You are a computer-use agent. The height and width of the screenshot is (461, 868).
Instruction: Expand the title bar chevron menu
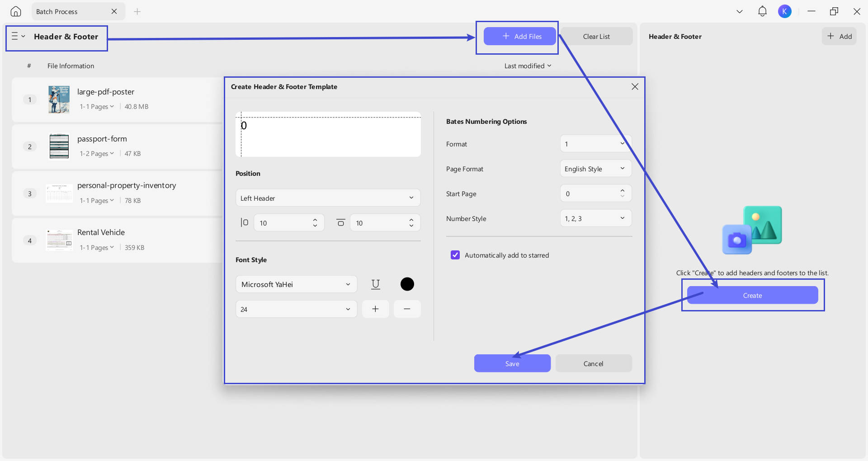tap(740, 11)
